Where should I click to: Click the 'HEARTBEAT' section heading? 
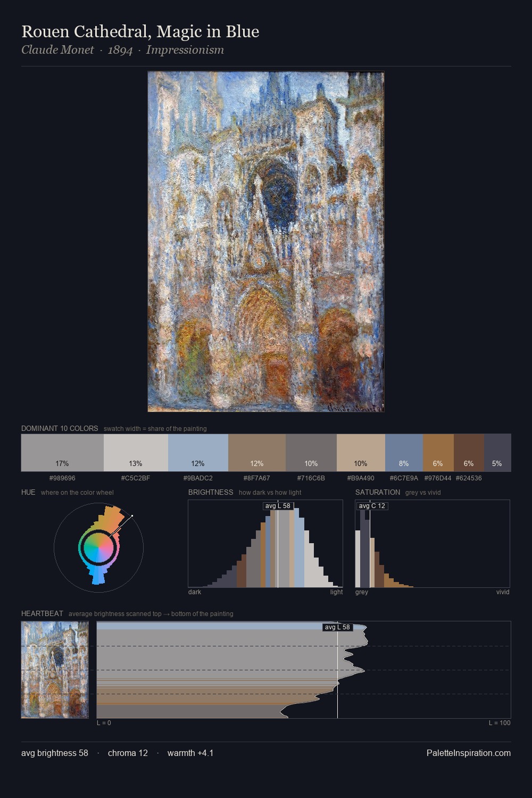click(x=42, y=613)
